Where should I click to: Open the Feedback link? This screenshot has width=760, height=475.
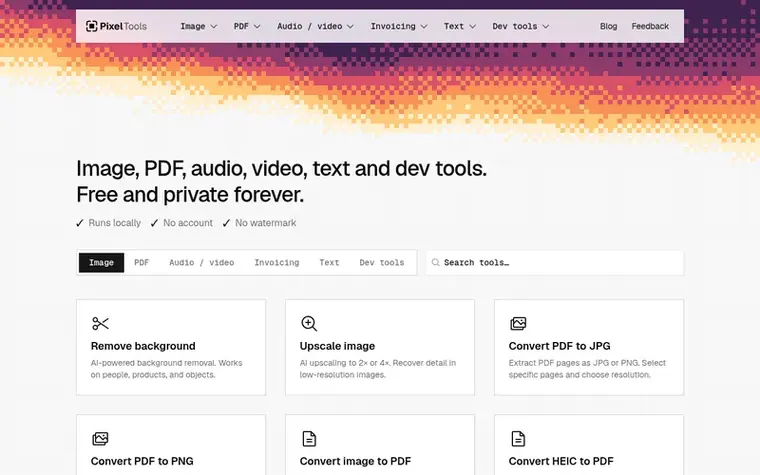click(650, 26)
